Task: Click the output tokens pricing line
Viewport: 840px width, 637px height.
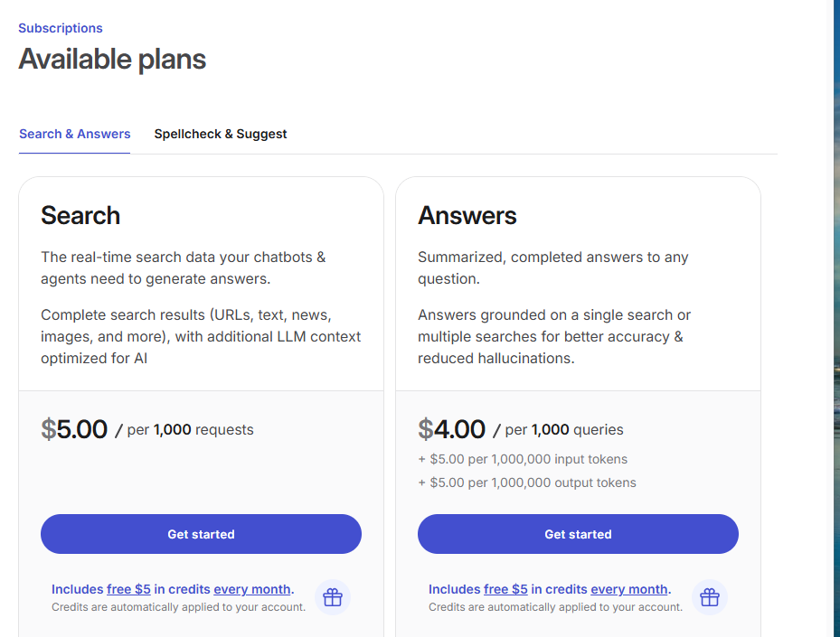Action: pos(527,482)
